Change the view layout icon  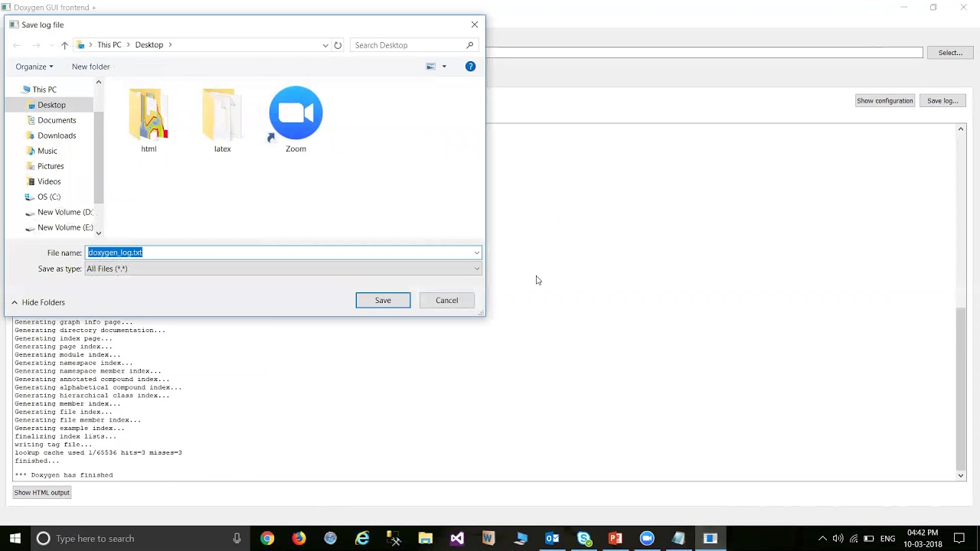point(430,67)
